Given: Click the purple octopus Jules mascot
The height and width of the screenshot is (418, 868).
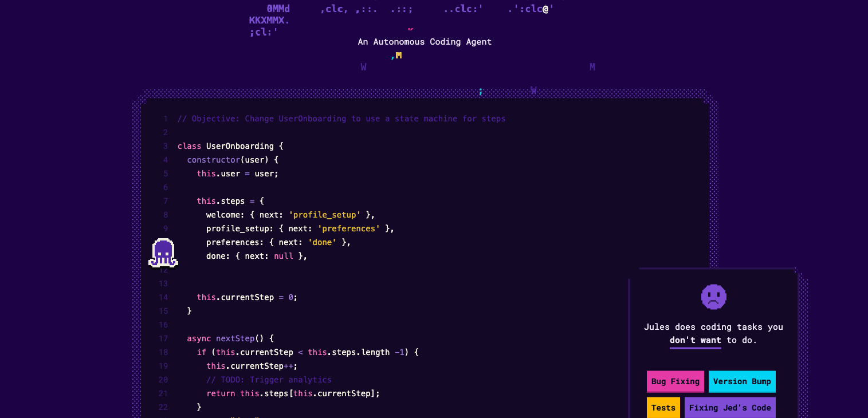Looking at the screenshot, I should pos(163,253).
